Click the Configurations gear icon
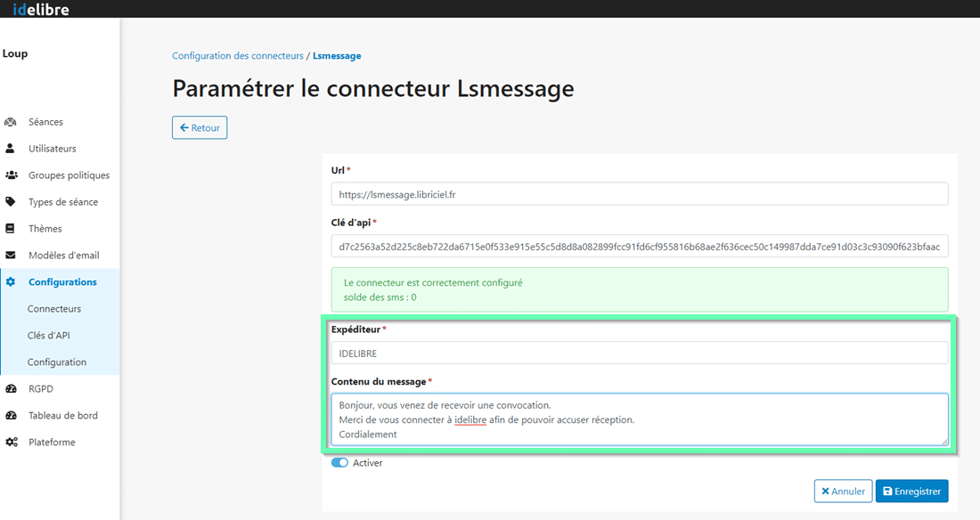The width and height of the screenshot is (980, 520). pos(11,282)
